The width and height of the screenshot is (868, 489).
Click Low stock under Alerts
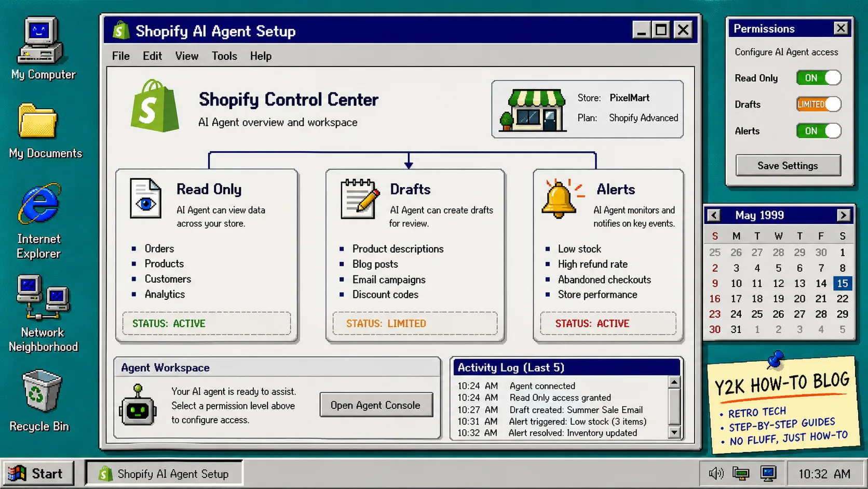coord(579,249)
